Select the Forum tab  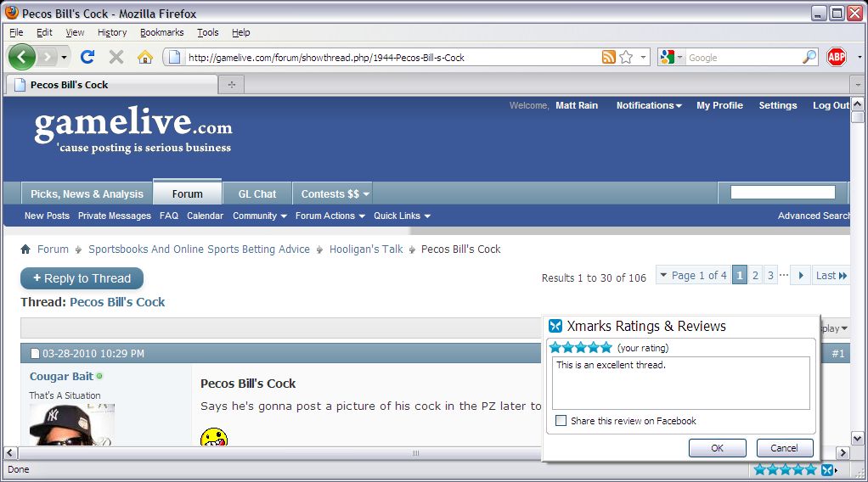click(x=187, y=193)
